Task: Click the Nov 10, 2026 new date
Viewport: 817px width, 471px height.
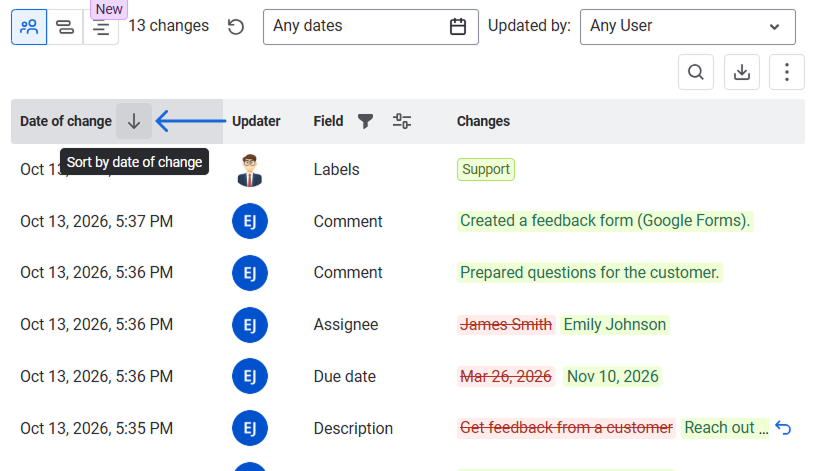Action: pos(613,376)
